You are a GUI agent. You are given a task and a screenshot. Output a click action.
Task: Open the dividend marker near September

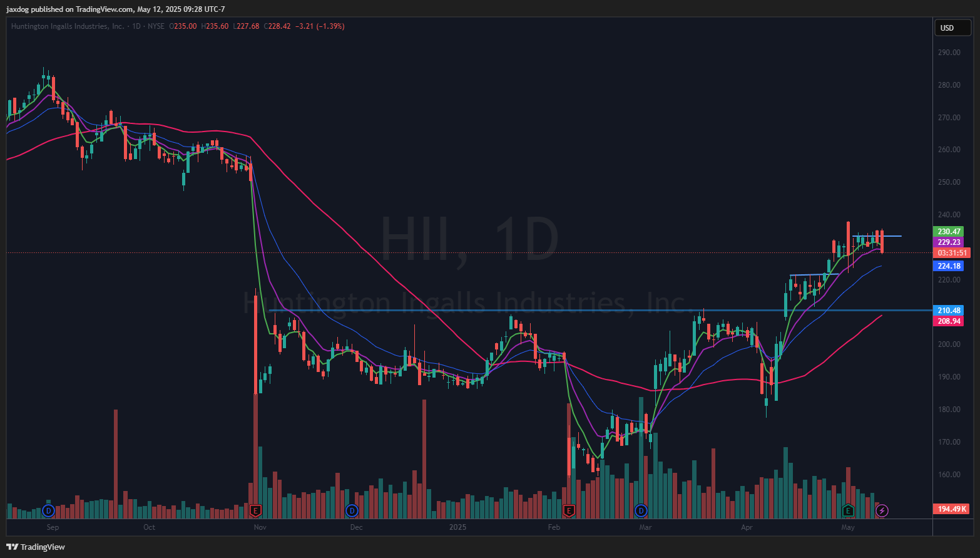pos(49,511)
